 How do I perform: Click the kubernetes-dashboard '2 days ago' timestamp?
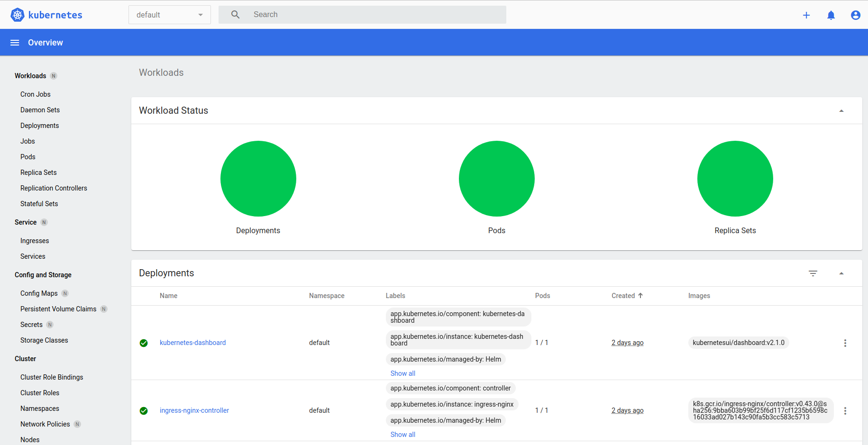pos(627,343)
